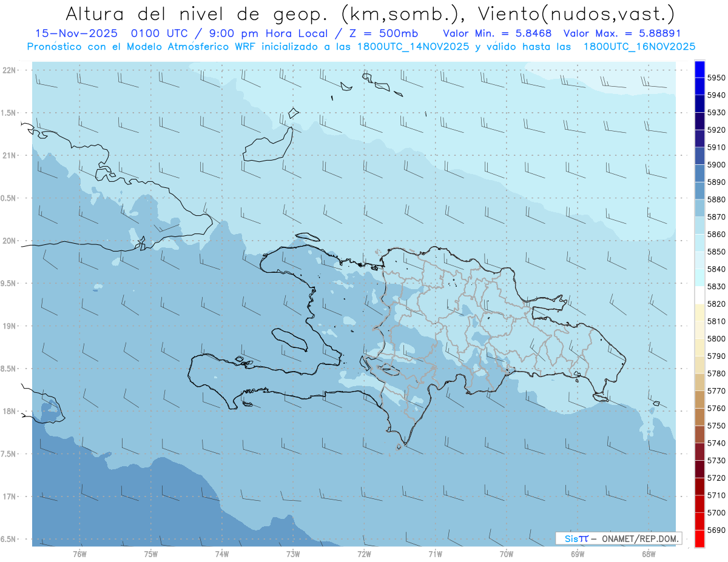Click the '71W' longitude label
Screen dimensions: 728x562
pyautogui.click(x=435, y=554)
